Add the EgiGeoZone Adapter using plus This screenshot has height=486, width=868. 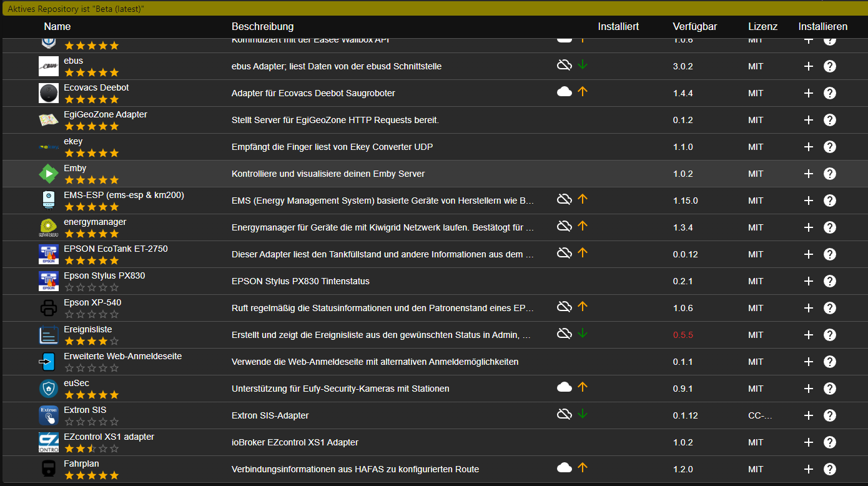(808, 120)
